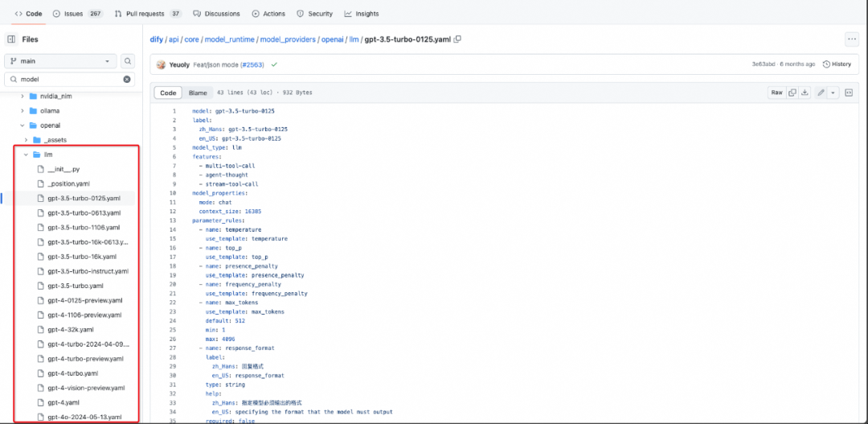
Task: Switch to Blame view
Action: pyautogui.click(x=198, y=93)
